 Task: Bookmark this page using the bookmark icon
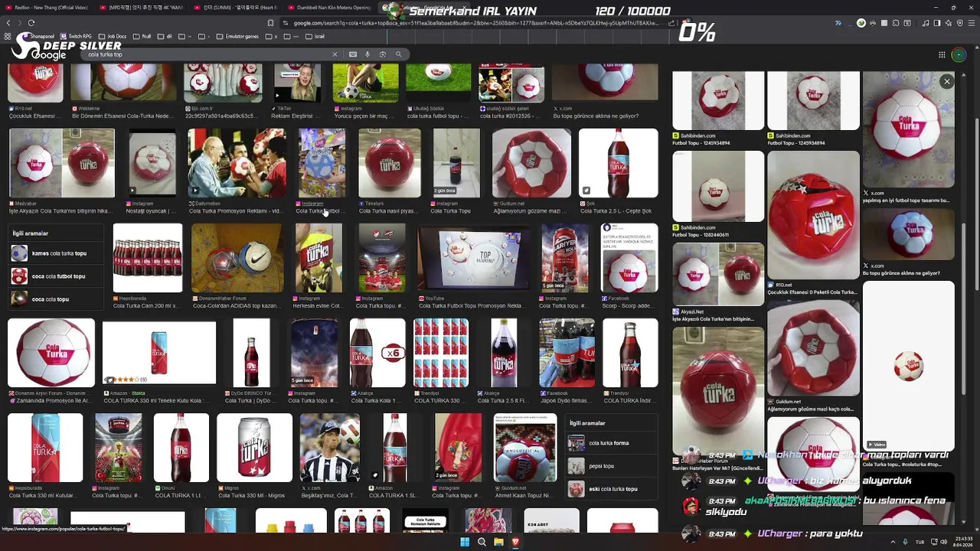click(x=270, y=23)
